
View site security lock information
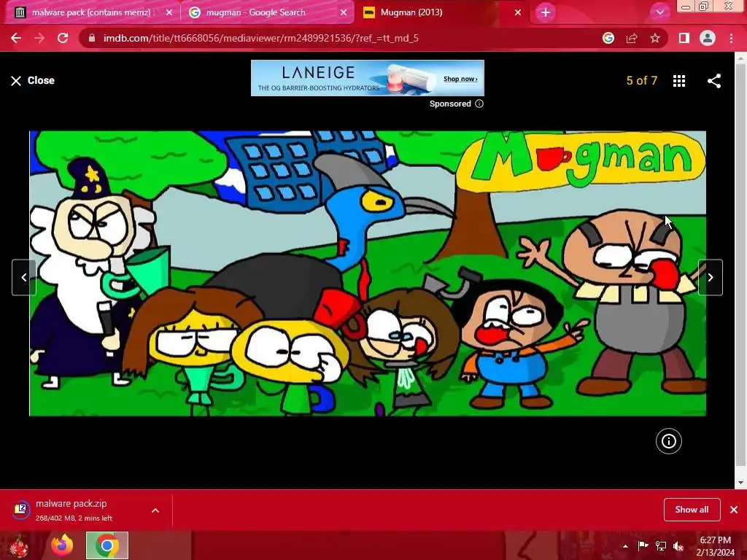(x=92, y=38)
